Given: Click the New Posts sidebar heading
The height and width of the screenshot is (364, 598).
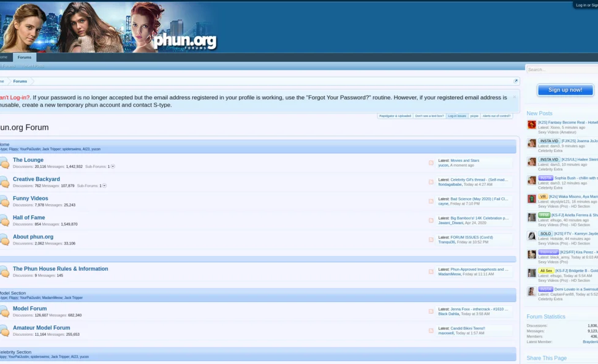Looking at the screenshot, I should click(539, 113).
